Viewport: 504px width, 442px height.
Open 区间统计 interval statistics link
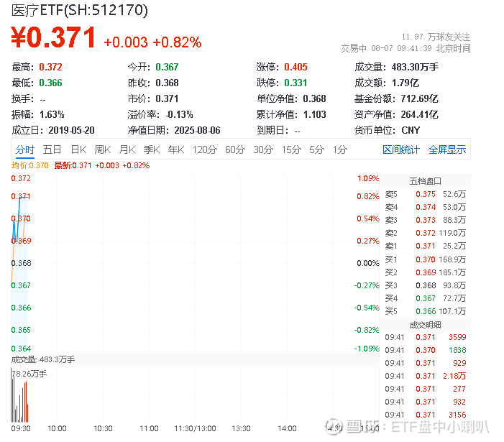click(401, 149)
